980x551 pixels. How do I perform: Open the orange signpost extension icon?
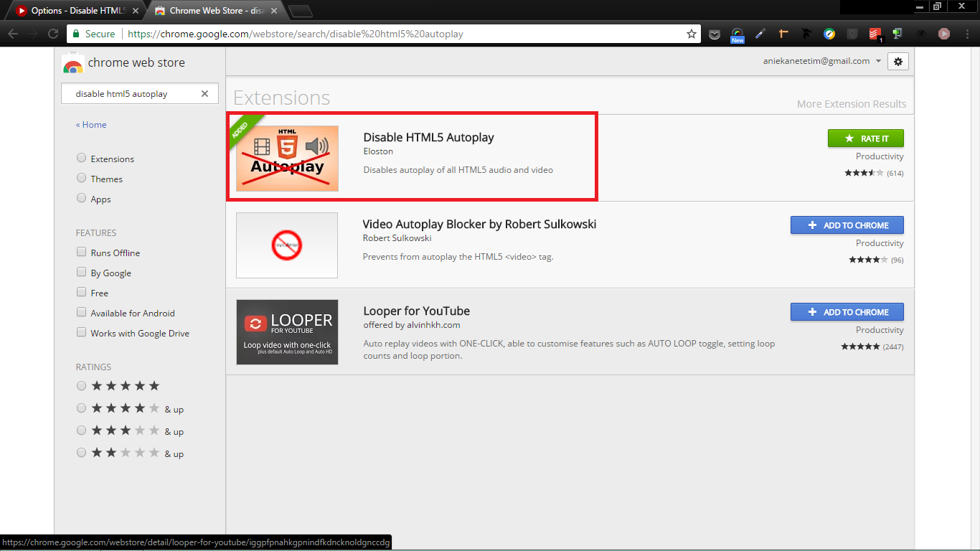[783, 34]
